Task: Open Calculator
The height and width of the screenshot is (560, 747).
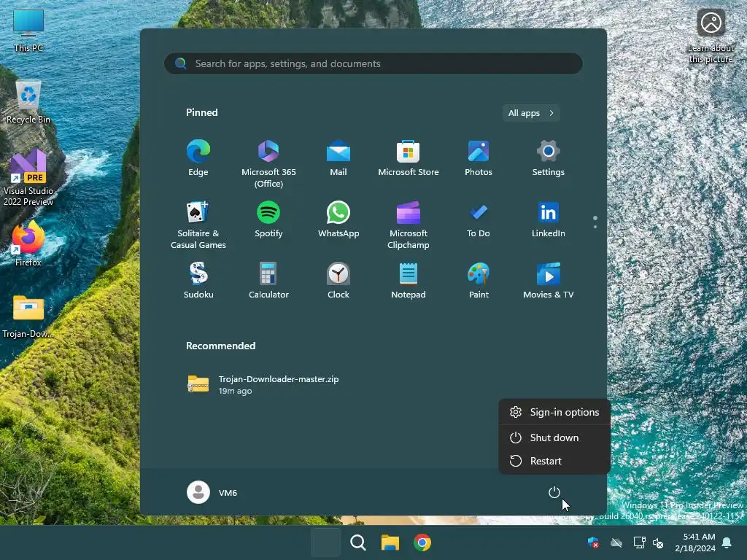Action: coord(268,281)
